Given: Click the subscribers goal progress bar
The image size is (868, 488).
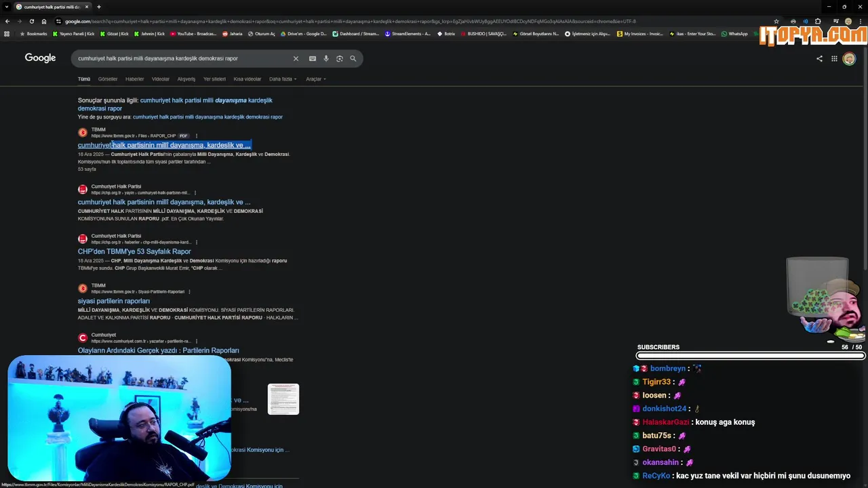Looking at the screenshot, I should [x=751, y=356].
